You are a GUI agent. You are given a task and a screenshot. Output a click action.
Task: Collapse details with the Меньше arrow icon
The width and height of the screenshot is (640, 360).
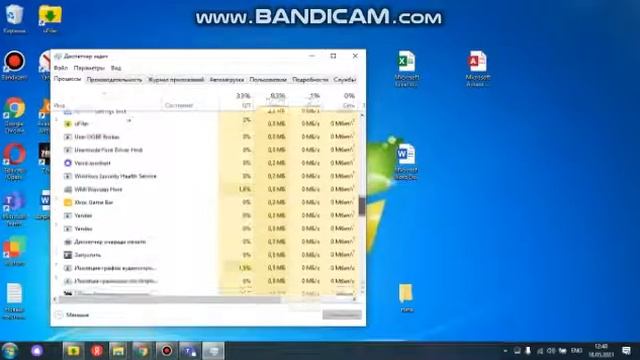pyautogui.click(x=58, y=315)
